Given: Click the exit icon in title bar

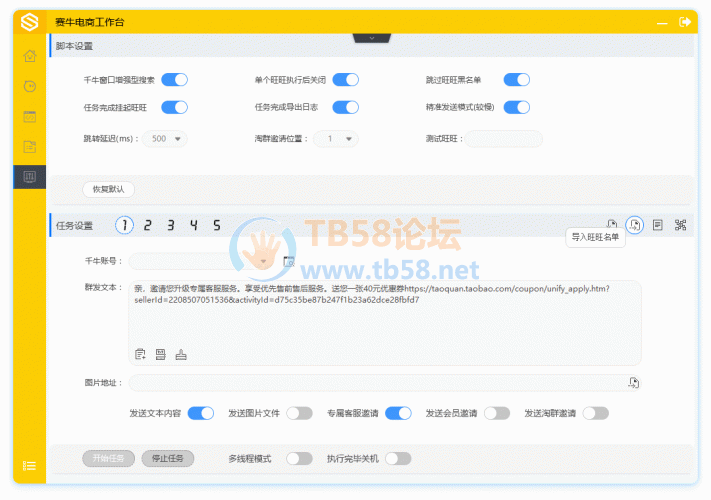Looking at the screenshot, I should (x=685, y=22).
